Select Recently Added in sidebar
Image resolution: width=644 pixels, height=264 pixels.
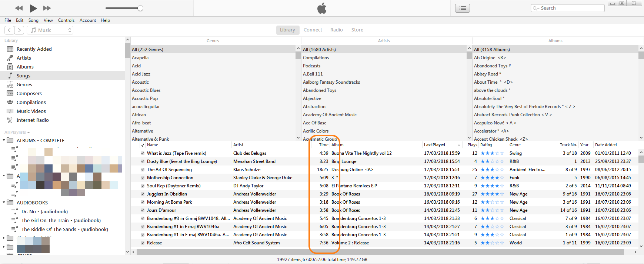click(34, 49)
